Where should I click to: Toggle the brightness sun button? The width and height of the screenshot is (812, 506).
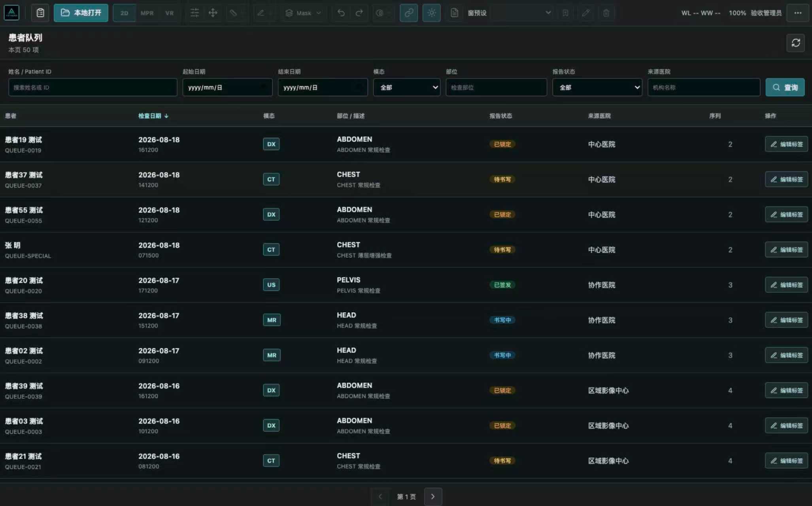pos(431,13)
